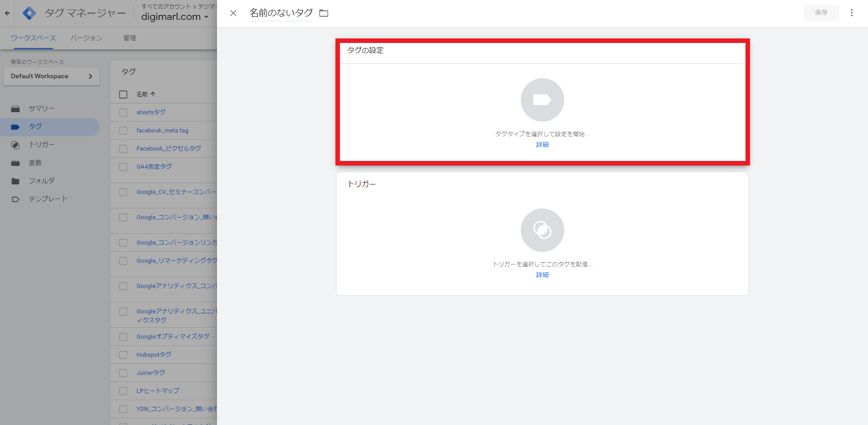Check the ahrefsタグ row checkbox

(123, 113)
